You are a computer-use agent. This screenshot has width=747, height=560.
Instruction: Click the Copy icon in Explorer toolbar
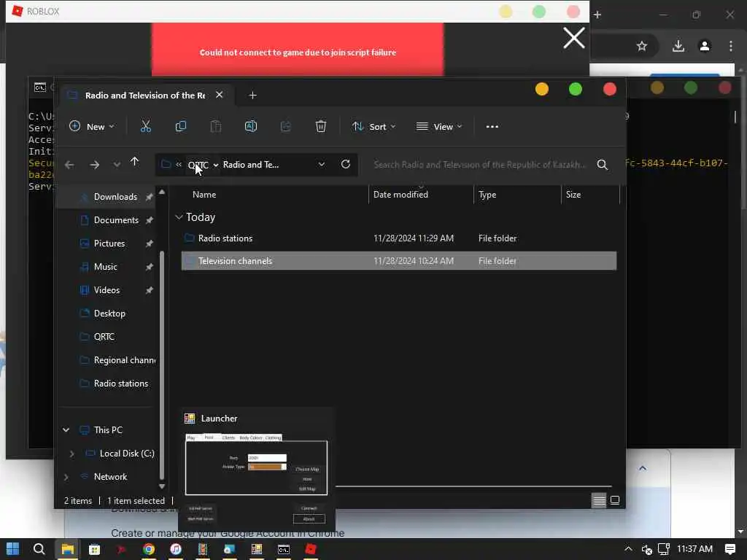point(181,126)
